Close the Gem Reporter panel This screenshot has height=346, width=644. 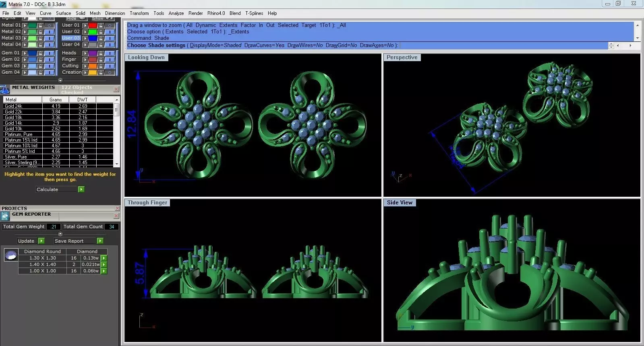[x=116, y=216]
